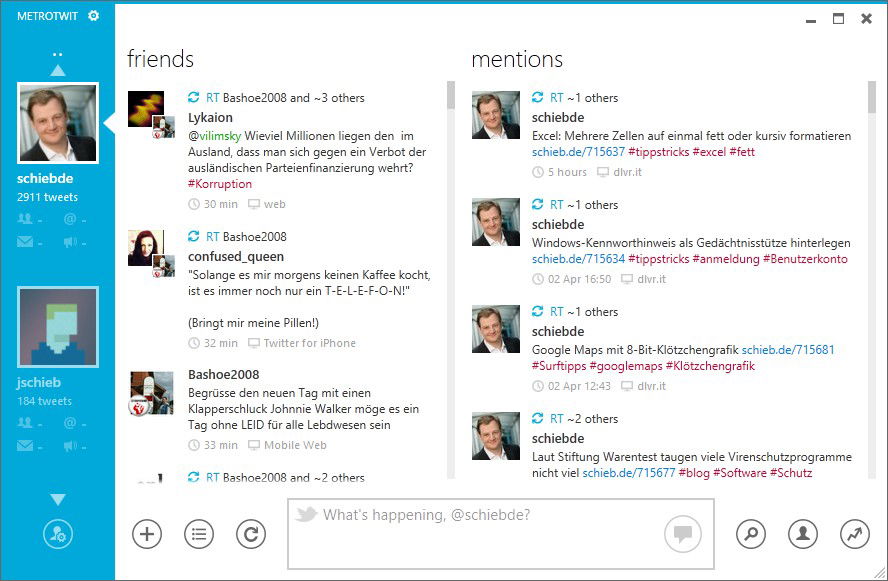Open schieb.de/715637 link
Screen dimensions: 888x581
click(578, 152)
